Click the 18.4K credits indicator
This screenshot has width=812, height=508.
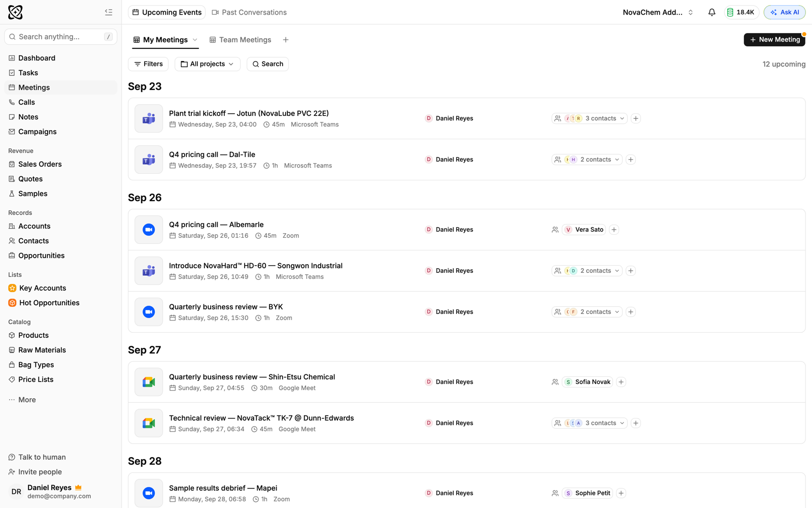point(741,12)
